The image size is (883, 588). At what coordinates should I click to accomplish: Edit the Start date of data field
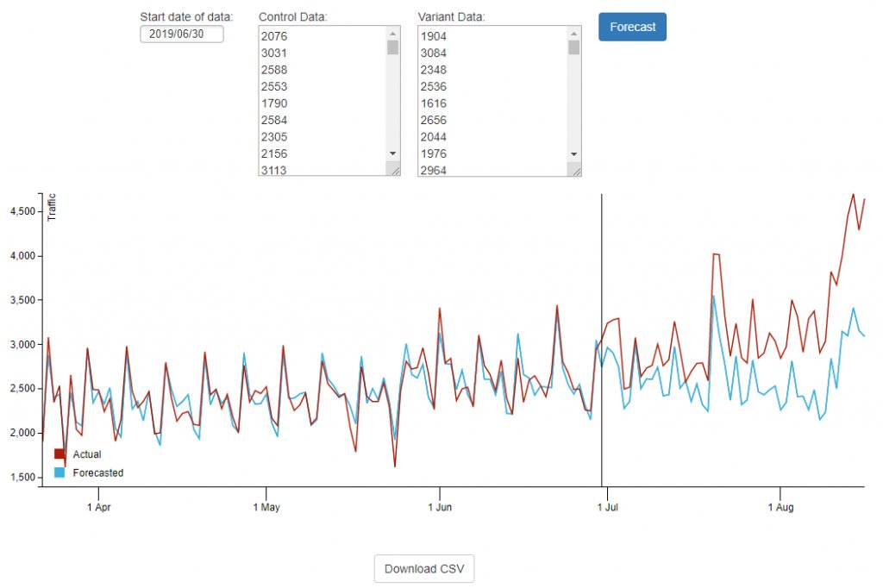click(182, 34)
